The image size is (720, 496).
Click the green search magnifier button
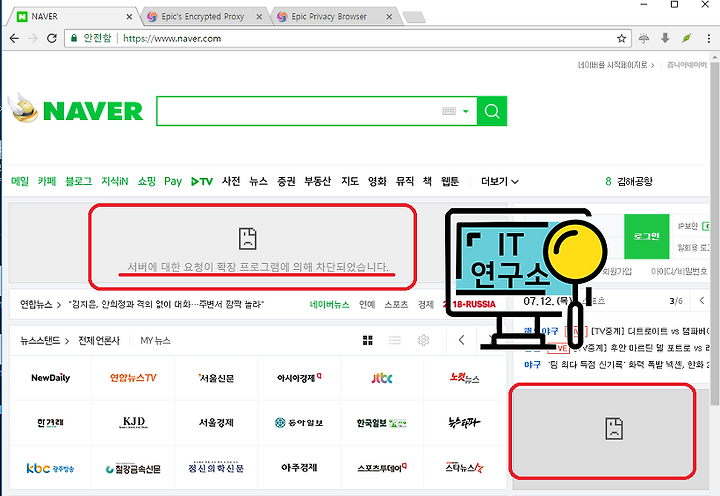[x=492, y=111]
